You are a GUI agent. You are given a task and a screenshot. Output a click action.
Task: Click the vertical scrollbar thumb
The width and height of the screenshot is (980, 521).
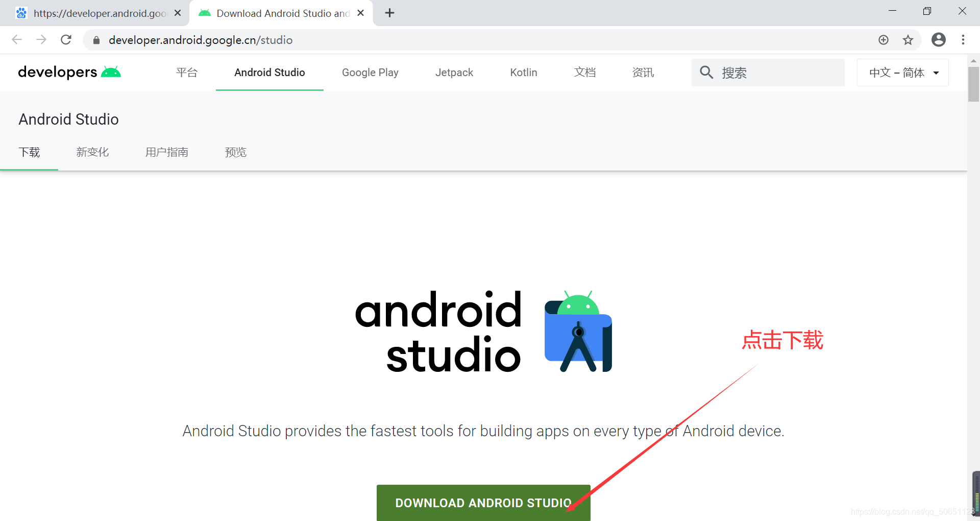tap(973, 84)
